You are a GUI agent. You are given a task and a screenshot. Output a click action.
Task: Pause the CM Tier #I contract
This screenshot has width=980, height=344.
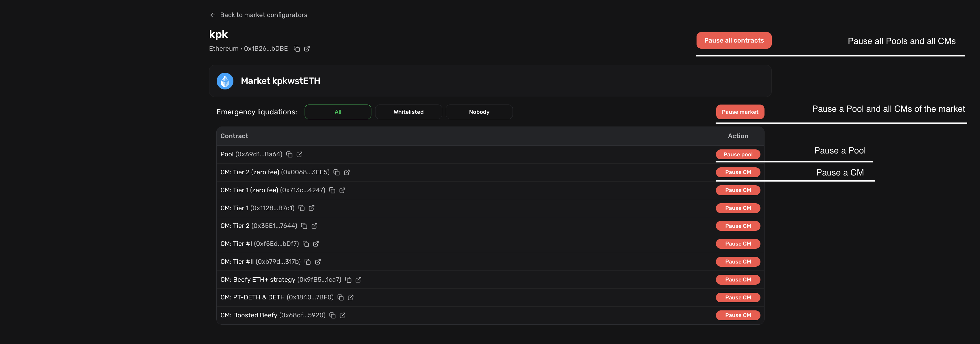[x=738, y=244]
